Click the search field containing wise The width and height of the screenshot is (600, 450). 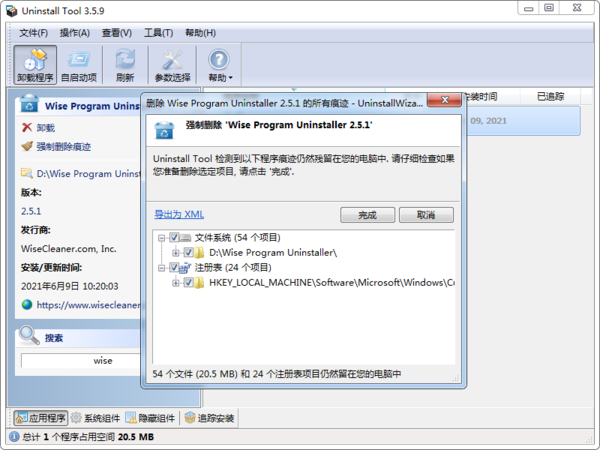tap(81, 360)
